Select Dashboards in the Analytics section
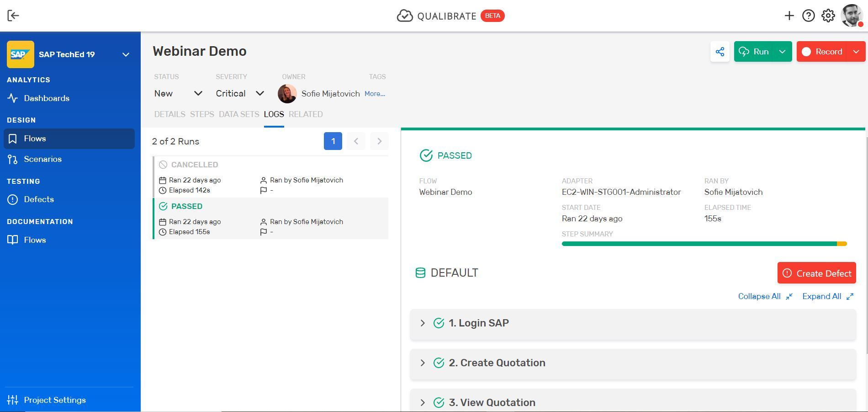 tap(47, 98)
